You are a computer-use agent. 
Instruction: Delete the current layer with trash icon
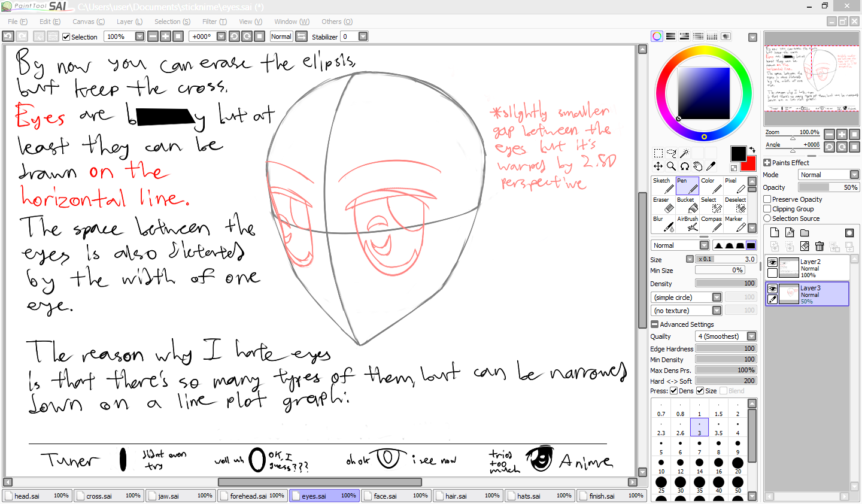[x=819, y=246]
